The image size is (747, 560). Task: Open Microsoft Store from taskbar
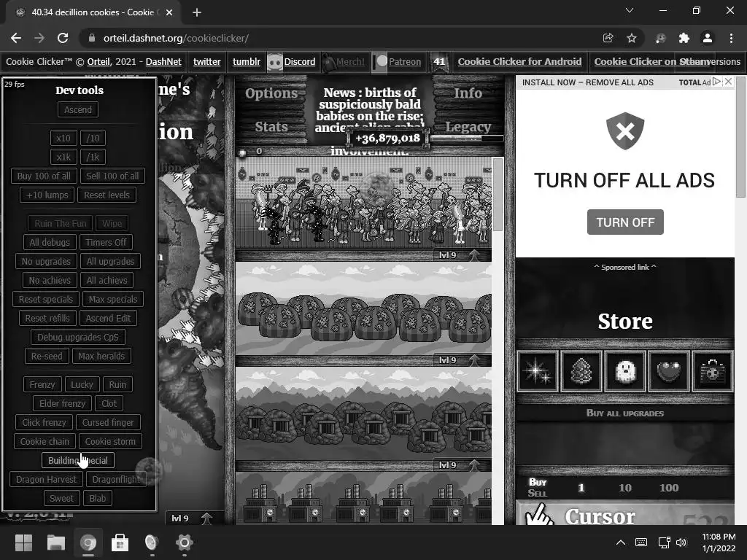click(x=120, y=542)
